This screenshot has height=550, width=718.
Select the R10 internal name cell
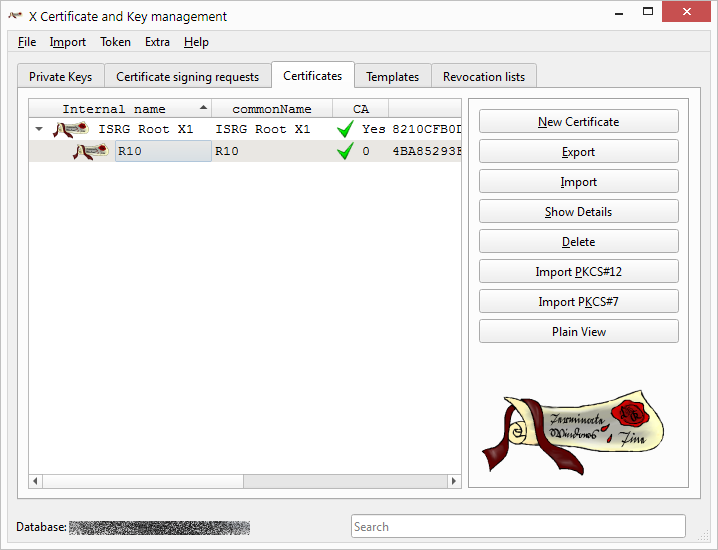tap(163, 151)
